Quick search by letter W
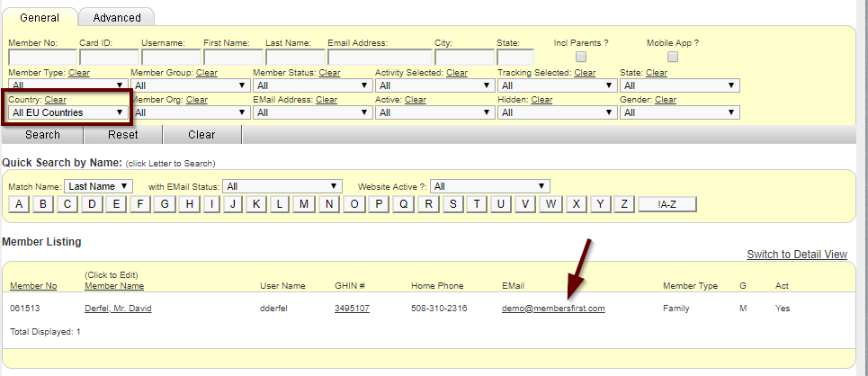Viewport: 868px width, 376px height. click(x=550, y=204)
